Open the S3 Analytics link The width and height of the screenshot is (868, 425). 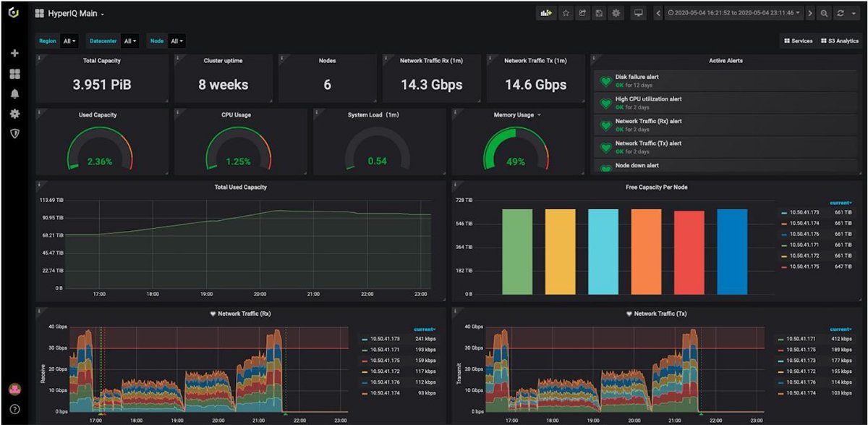coord(841,41)
